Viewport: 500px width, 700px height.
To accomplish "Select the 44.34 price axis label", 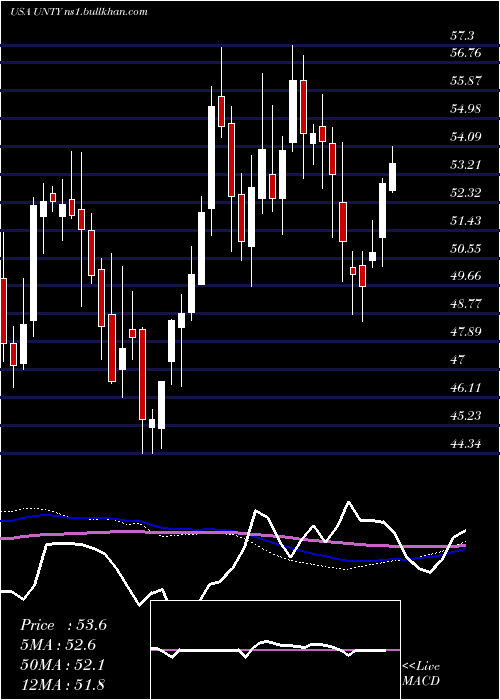I will (x=467, y=444).
